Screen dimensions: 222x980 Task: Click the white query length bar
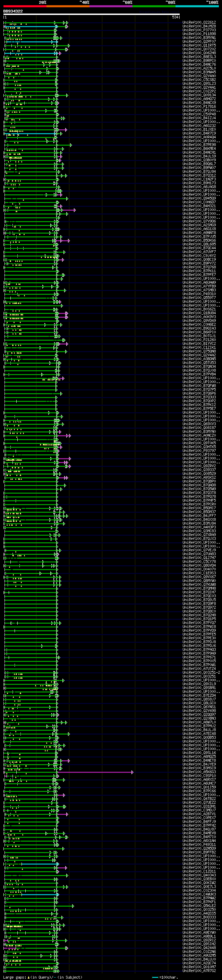(x=92, y=15)
